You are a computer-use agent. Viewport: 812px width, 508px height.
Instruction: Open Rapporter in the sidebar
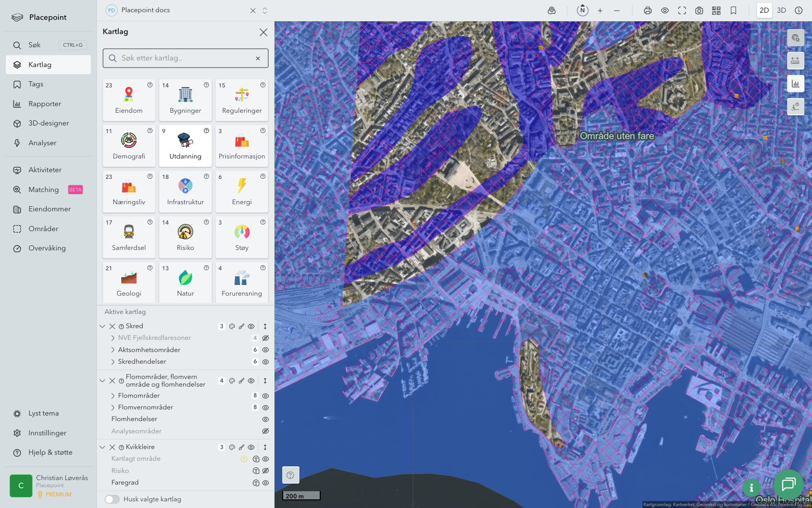point(45,104)
